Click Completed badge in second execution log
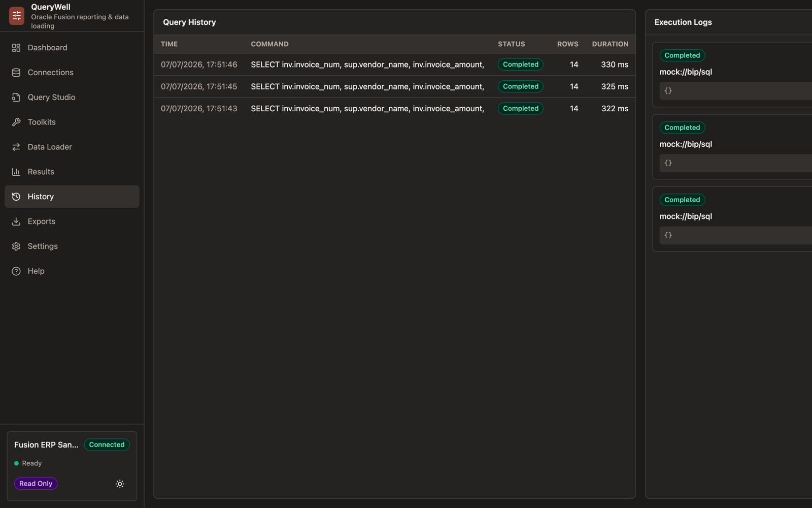The width and height of the screenshot is (812, 508). pyautogui.click(x=682, y=128)
